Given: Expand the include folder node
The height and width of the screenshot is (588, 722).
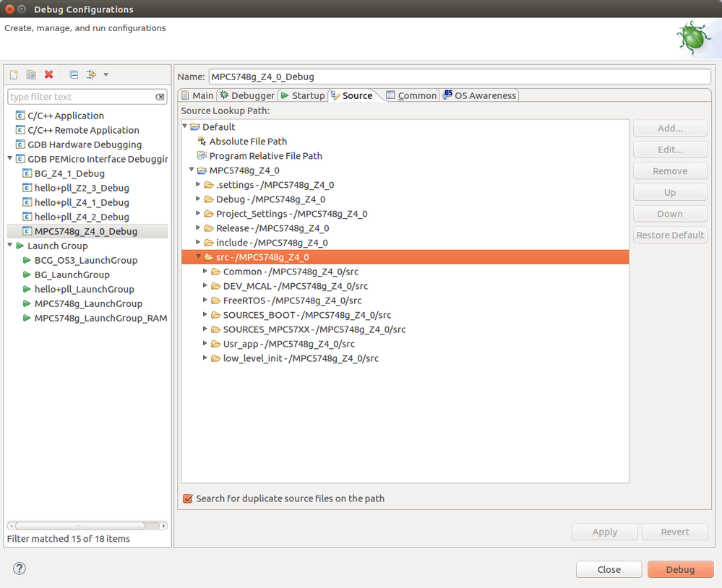Looking at the screenshot, I should tap(198, 242).
